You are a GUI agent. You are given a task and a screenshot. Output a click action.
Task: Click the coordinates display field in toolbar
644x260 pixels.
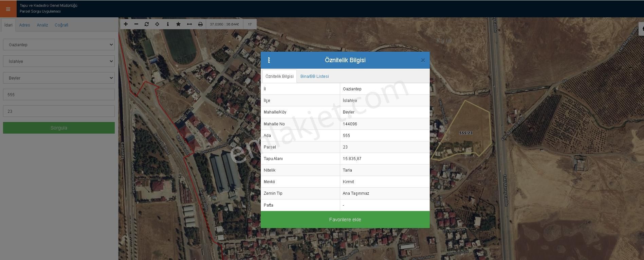click(x=224, y=24)
